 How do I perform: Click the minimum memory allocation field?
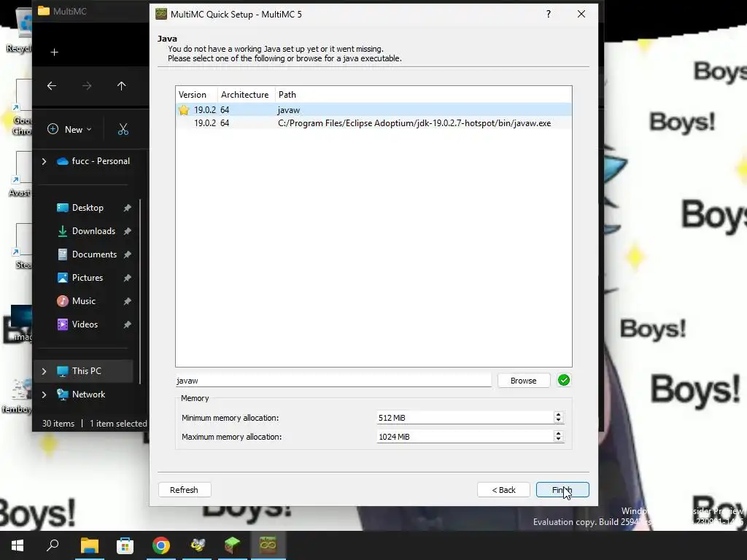pos(465,418)
